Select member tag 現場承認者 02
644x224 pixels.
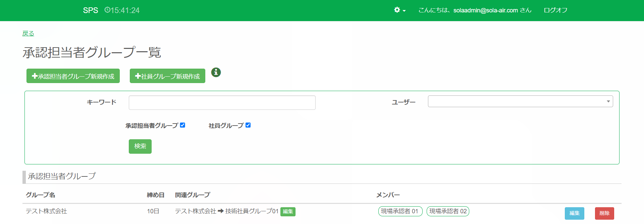448,211
